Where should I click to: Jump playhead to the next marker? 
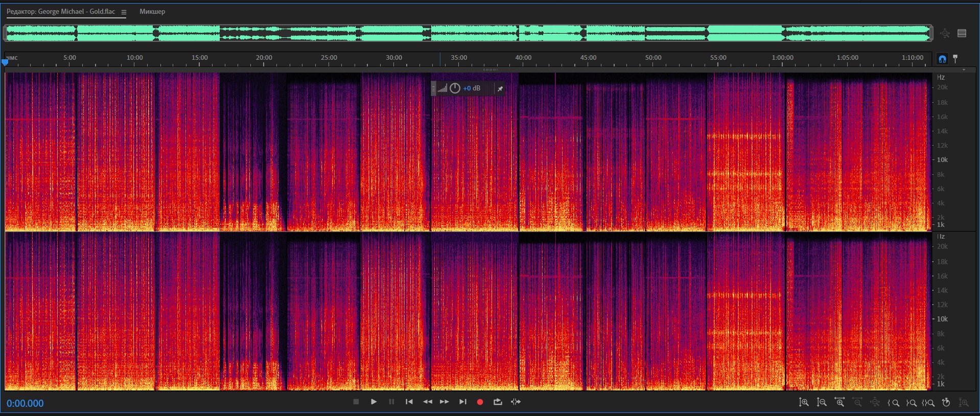(462, 402)
